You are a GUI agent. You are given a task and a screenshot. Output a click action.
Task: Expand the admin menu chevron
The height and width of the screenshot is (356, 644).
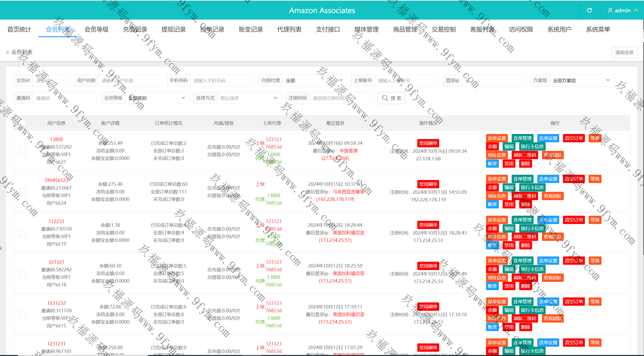[x=636, y=10]
